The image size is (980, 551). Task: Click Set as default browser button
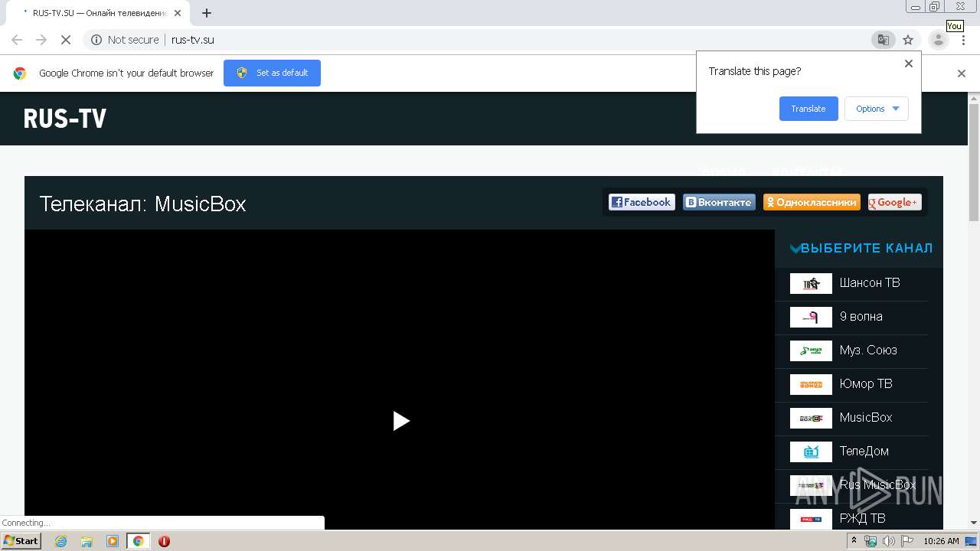click(x=272, y=73)
